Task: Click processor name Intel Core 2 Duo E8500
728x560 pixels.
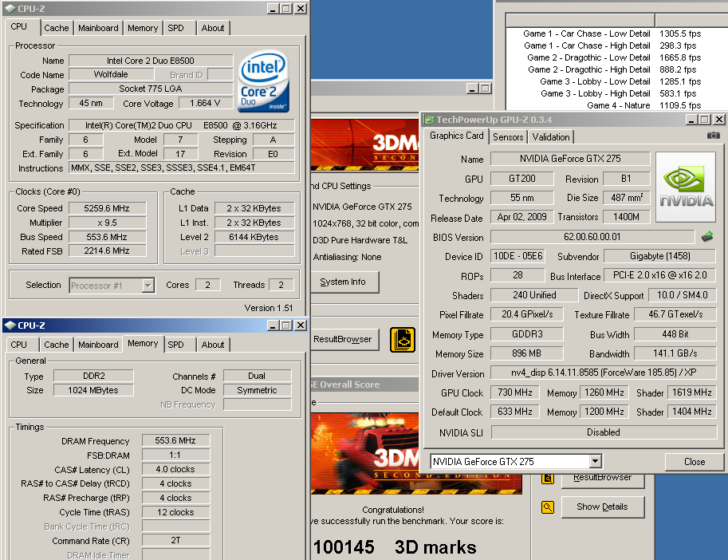Action: [x=151, y=61]
